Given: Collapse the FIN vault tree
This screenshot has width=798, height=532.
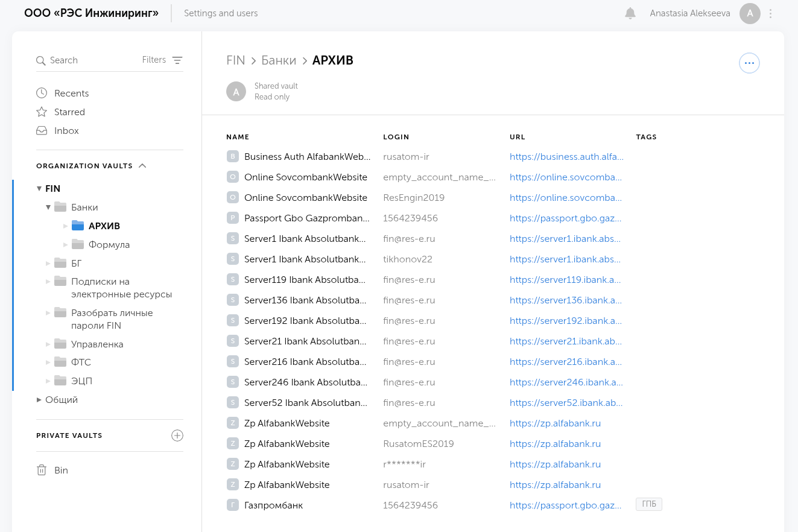Looking at the screenshot, I should pyautogui.click(x=39, y=189).
